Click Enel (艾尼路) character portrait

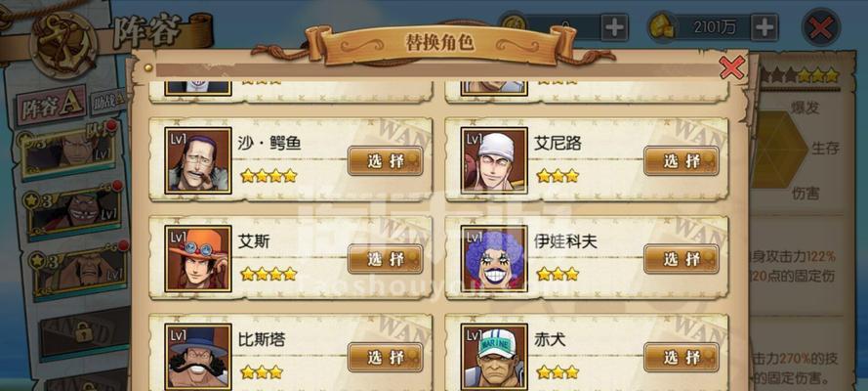point(494,160)
